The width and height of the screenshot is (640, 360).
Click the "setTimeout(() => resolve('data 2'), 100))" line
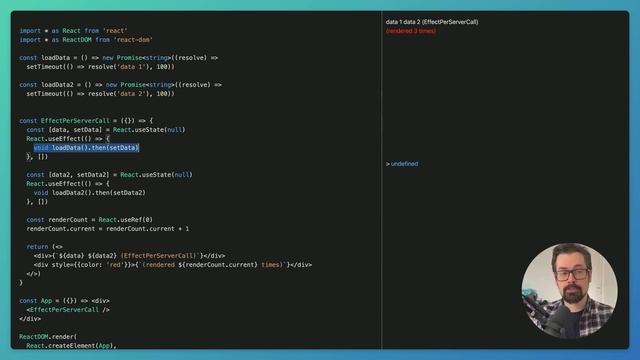tap(100, 93)
